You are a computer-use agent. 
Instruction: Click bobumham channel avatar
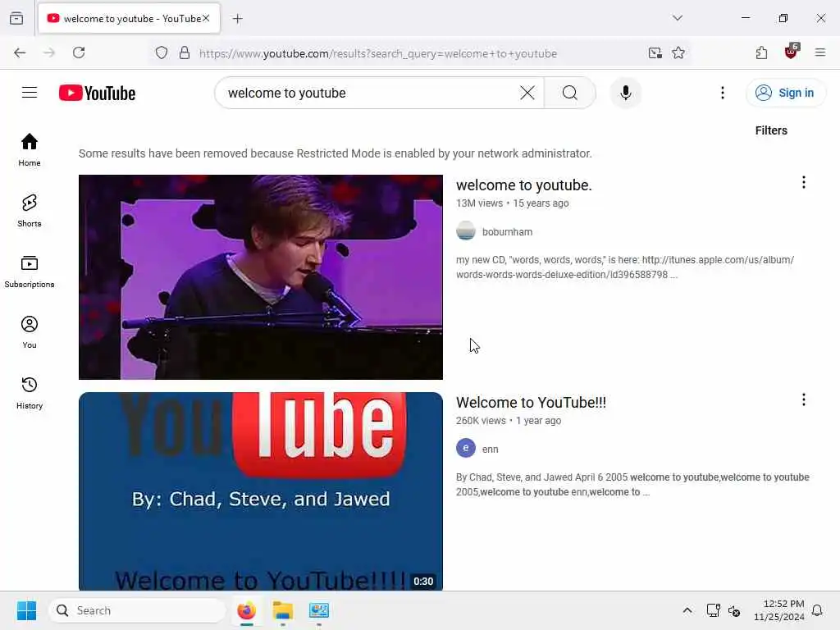point(466,231)
